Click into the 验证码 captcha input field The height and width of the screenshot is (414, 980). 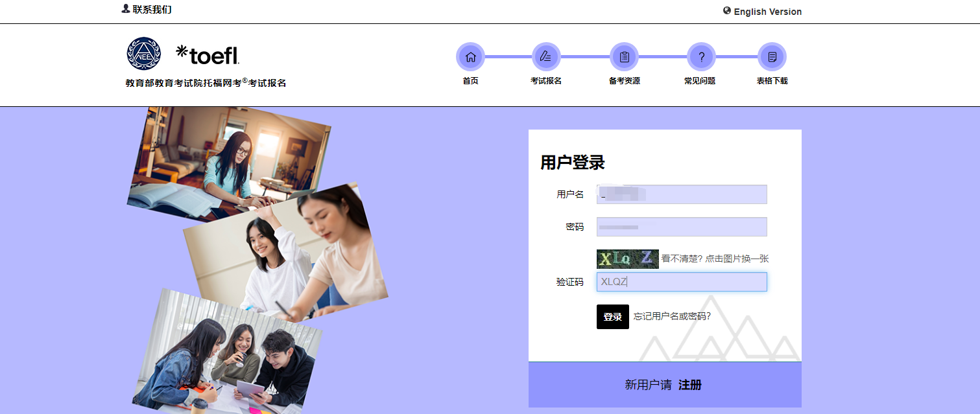pos(682,282)
